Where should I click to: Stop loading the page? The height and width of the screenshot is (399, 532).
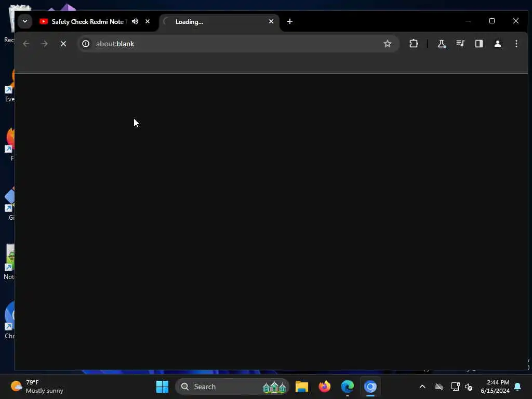click(x=63, y=44)
